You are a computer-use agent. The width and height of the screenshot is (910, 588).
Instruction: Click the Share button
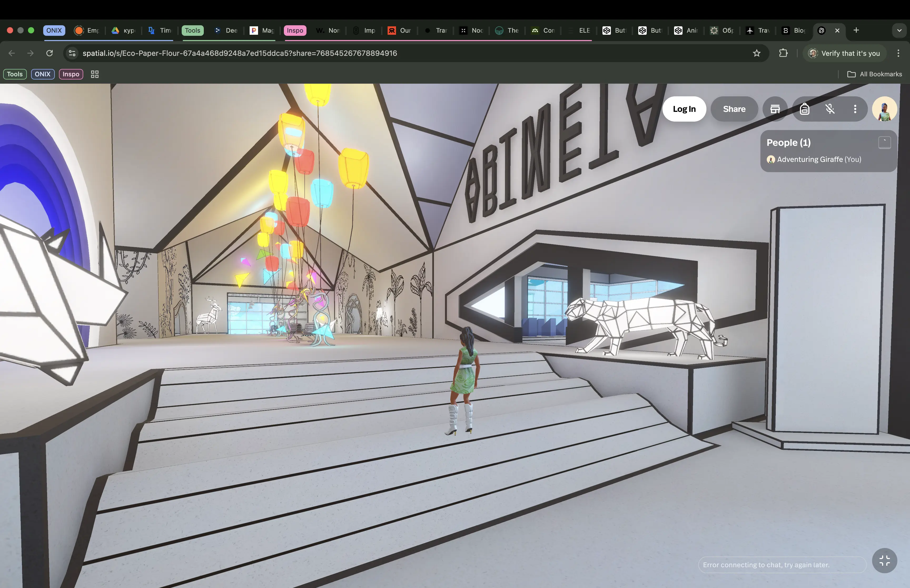pyautogui.click(x=734, y=109)
